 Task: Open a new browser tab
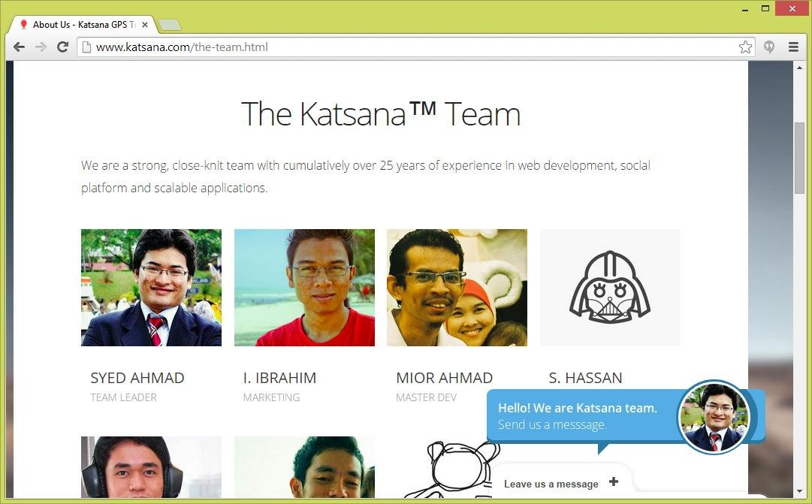pyautogui.click(x=169, y=25)
